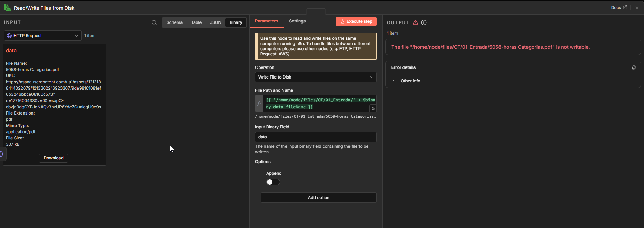Click the fx expression icon
The image size is (644, 228).
pyautogui.click(x=259, y=103)
